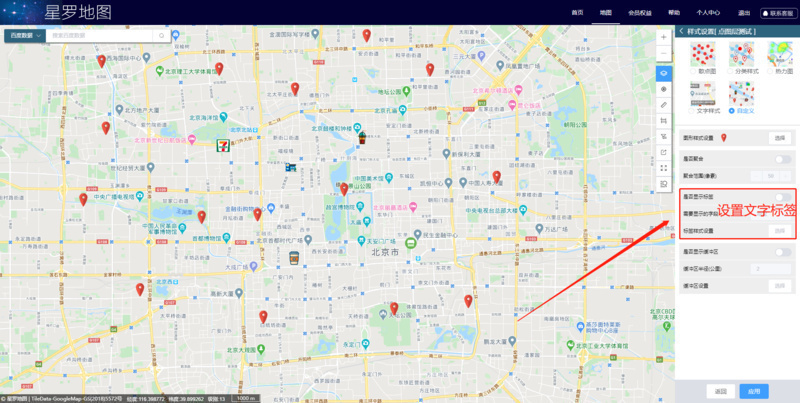Toggle the 是否显示缓冲区 switch
This screenshot has height=403, width=800.
[783, 252]
